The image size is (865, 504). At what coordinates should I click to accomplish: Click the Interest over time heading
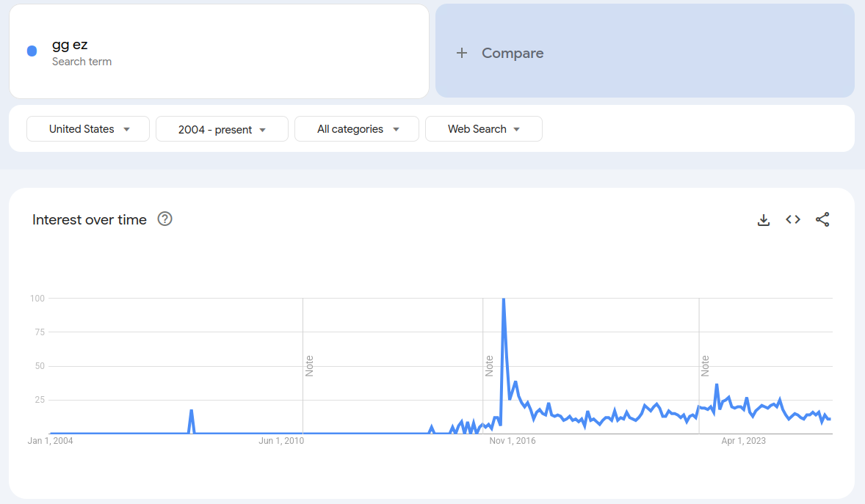[x=90, y=219]
